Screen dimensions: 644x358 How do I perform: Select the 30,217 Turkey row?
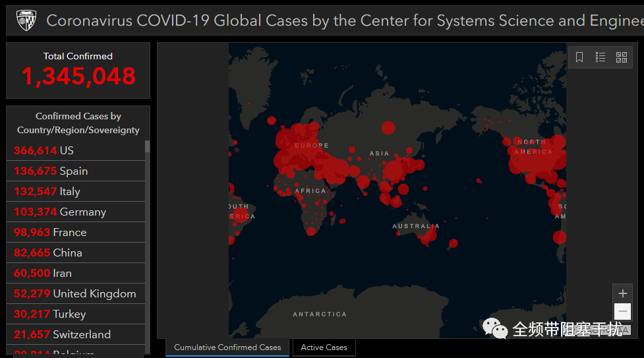pyautogui.click(x=76, y=314)
